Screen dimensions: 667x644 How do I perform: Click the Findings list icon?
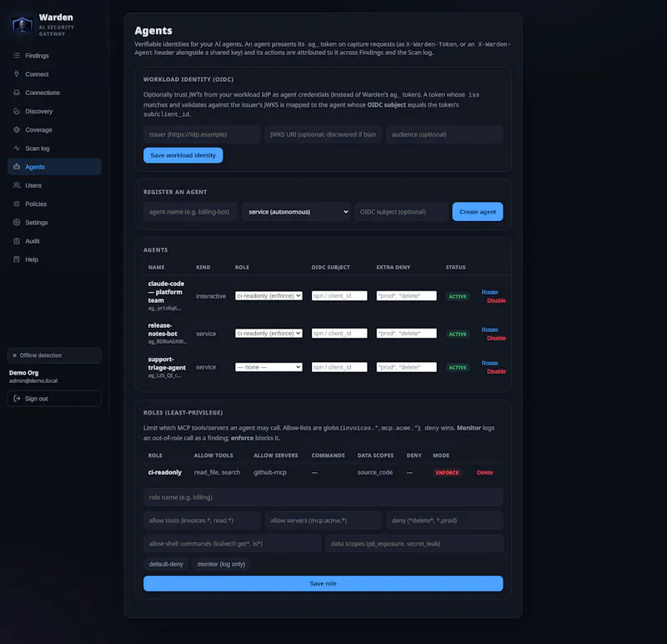(x=17, y=56)
